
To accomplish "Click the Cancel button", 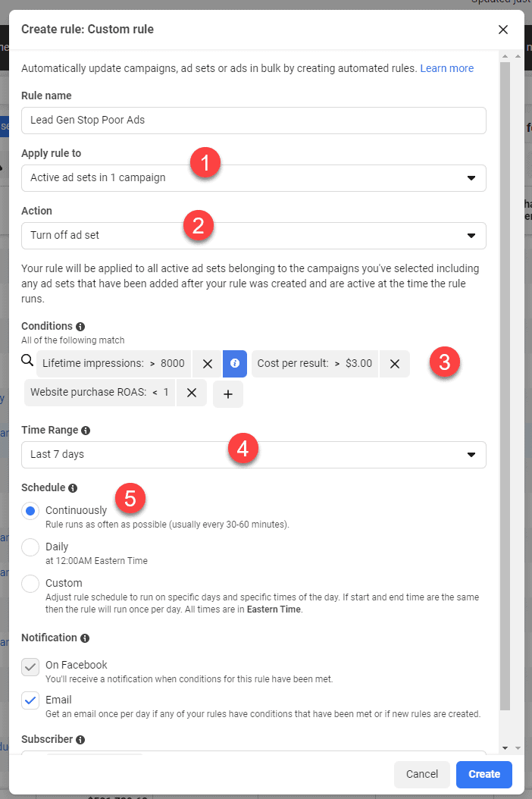I will click(422, 775).
